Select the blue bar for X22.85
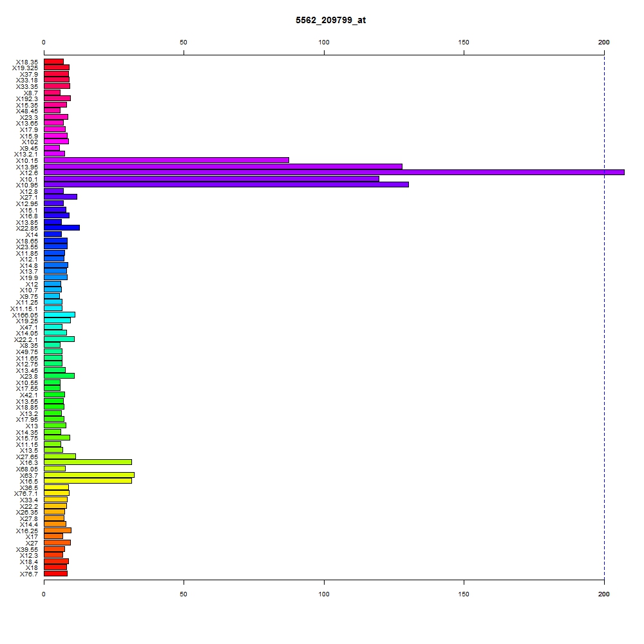The width and height of the screenshot is (644, 644). (x=62, y=227)
